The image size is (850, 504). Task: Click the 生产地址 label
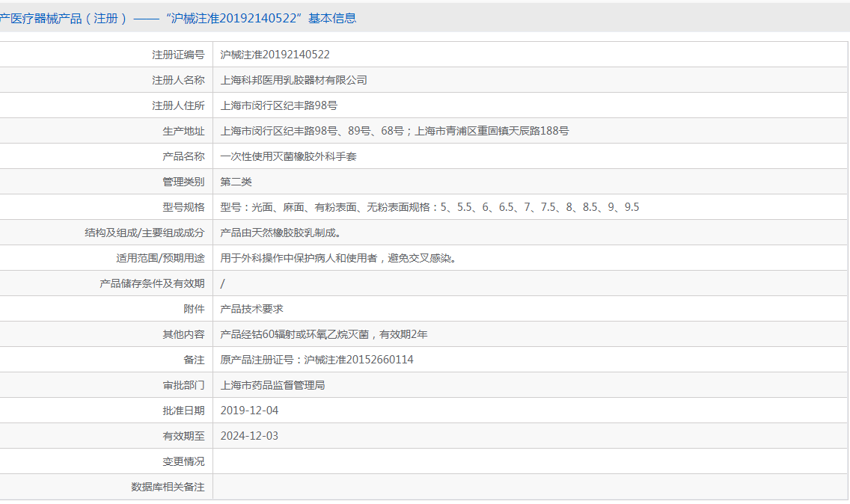184,131
